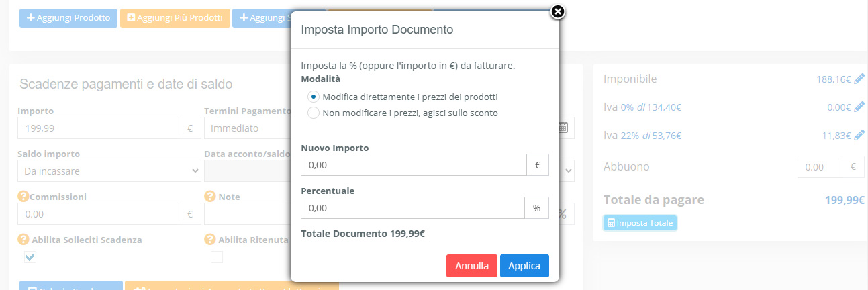Select Non modificare i prezzi option
The image size is (868, 290).
point(313,113)
